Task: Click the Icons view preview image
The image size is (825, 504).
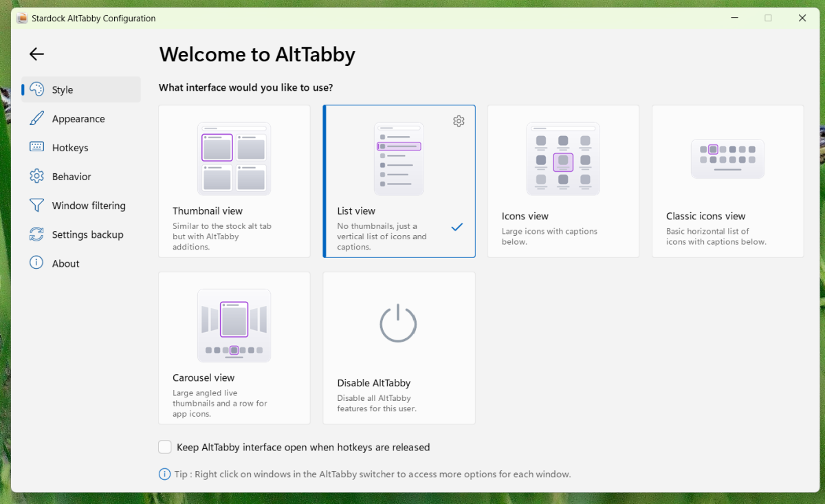Action: (563, 159)
